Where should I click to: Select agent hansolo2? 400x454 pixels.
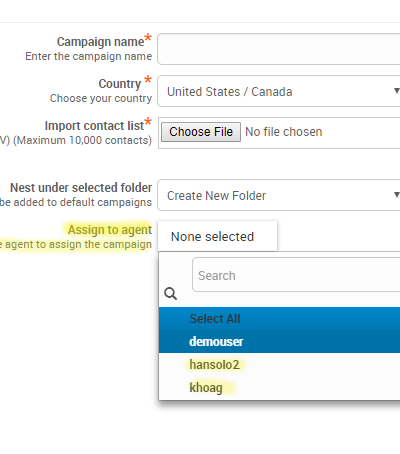click(x=279, y=364)
